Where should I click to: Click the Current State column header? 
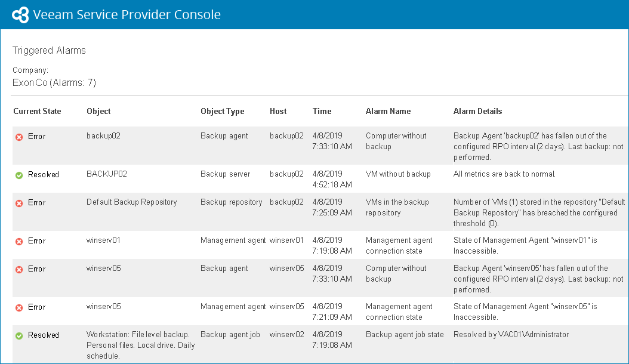[x=37, y=112]
